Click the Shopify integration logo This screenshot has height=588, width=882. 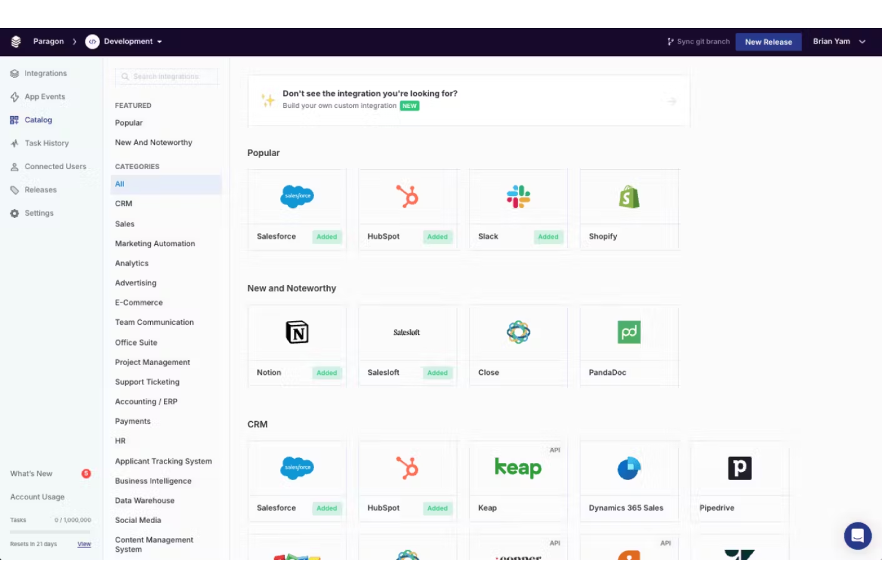pos(629,197)
